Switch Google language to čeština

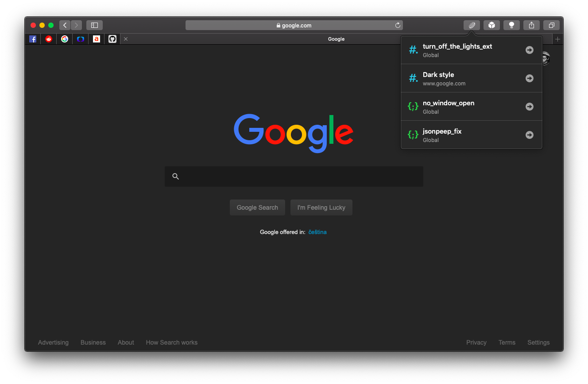tap(317, 232)
